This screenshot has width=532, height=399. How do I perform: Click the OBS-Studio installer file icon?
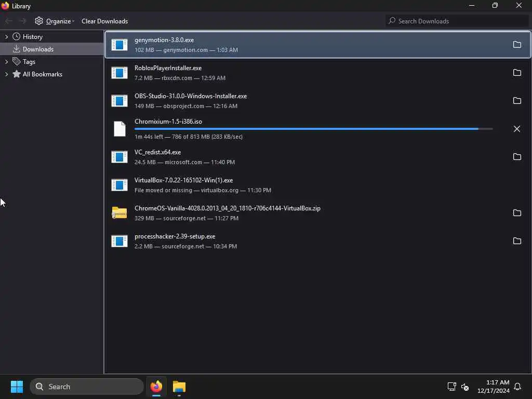(119, 101)
